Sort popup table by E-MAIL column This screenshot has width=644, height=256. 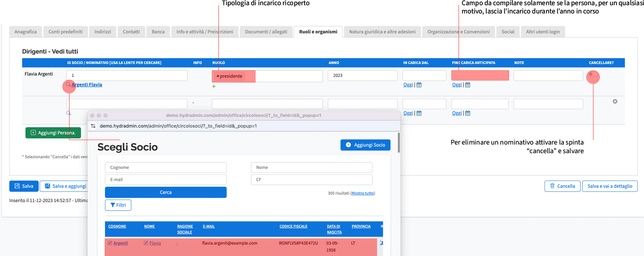(208, 226)
